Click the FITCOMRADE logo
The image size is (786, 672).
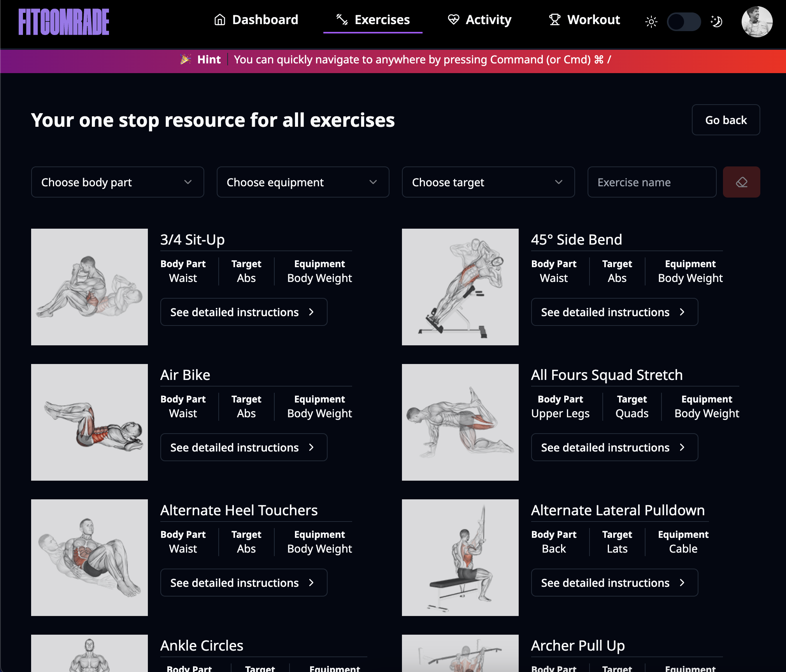(64, 22)
